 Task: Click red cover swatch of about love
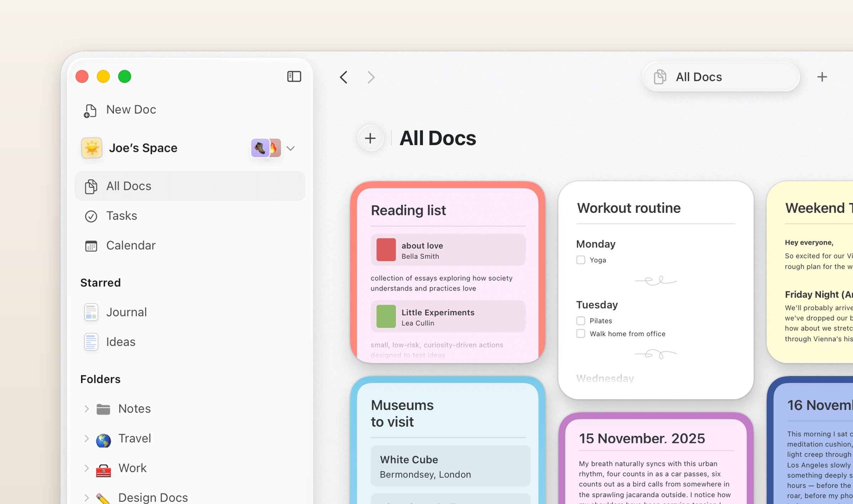386,250
